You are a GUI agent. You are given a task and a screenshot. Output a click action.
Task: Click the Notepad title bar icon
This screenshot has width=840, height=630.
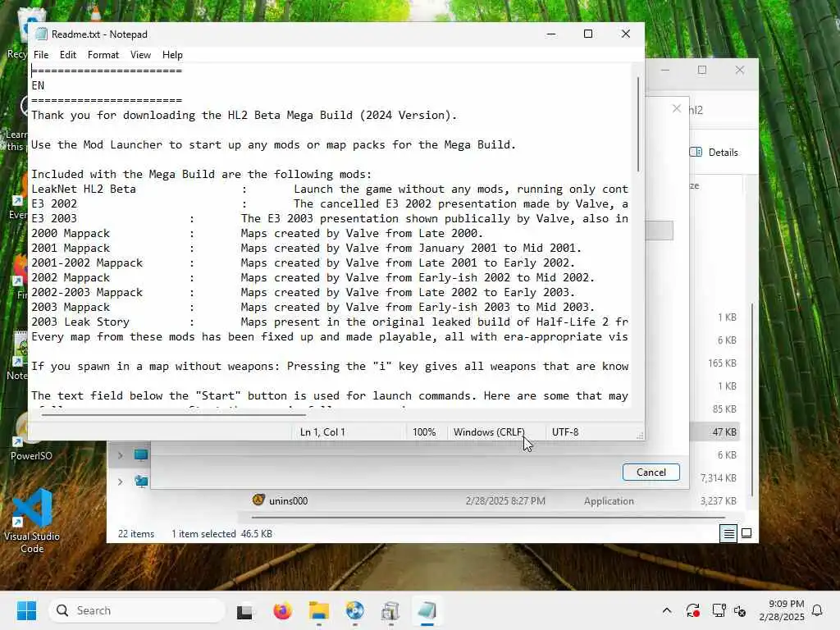[41, 34]
